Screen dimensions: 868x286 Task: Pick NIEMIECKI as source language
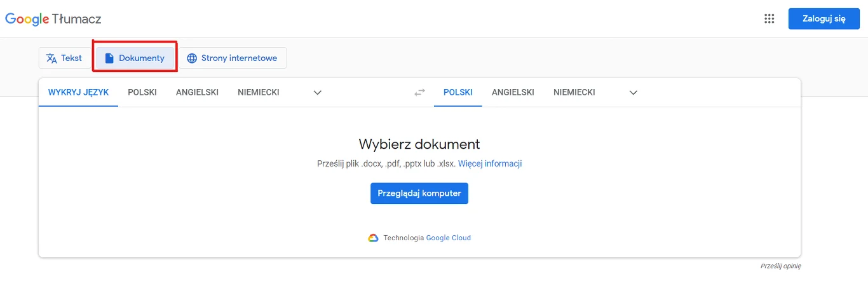pos(259,92)
